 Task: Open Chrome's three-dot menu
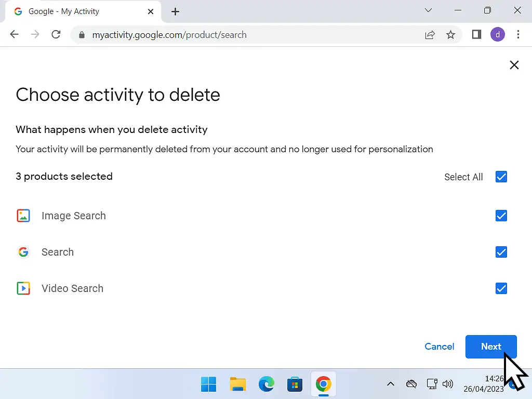(518, 34)
